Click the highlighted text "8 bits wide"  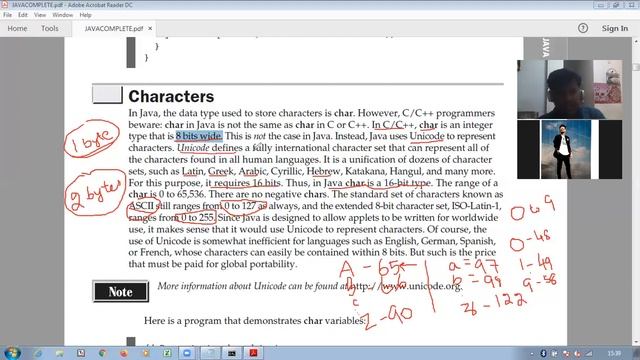click(x=199, y=136)
